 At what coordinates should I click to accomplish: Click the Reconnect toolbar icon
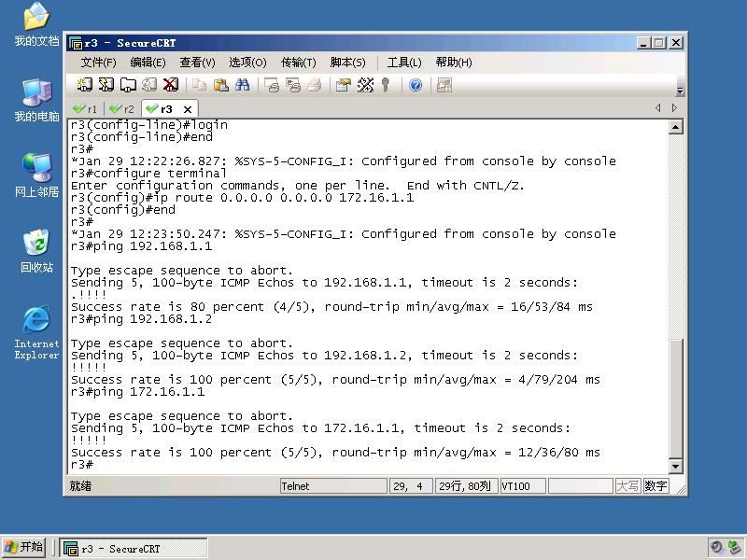pyautogui.click(x=149, y=85)
